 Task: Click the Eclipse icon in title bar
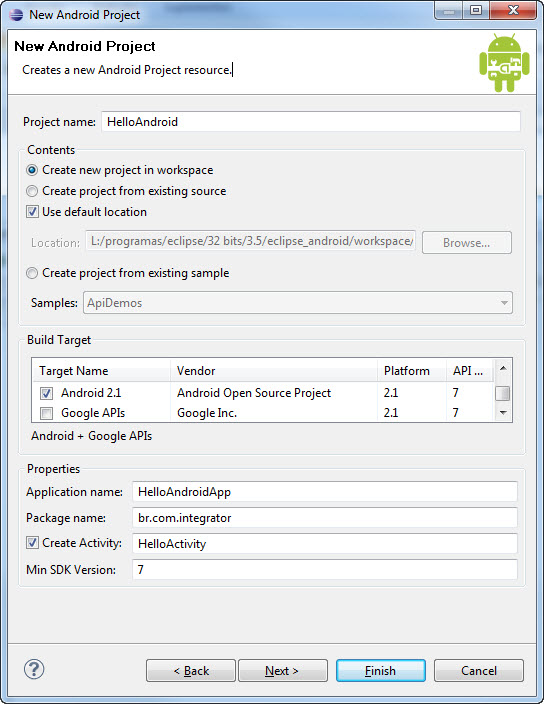(16, 15)
